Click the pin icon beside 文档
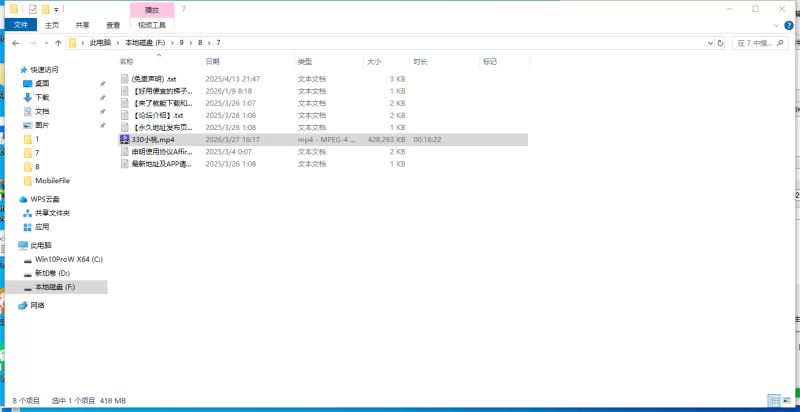This screenshot has width=800, height=412. click(x=103, y=111)
